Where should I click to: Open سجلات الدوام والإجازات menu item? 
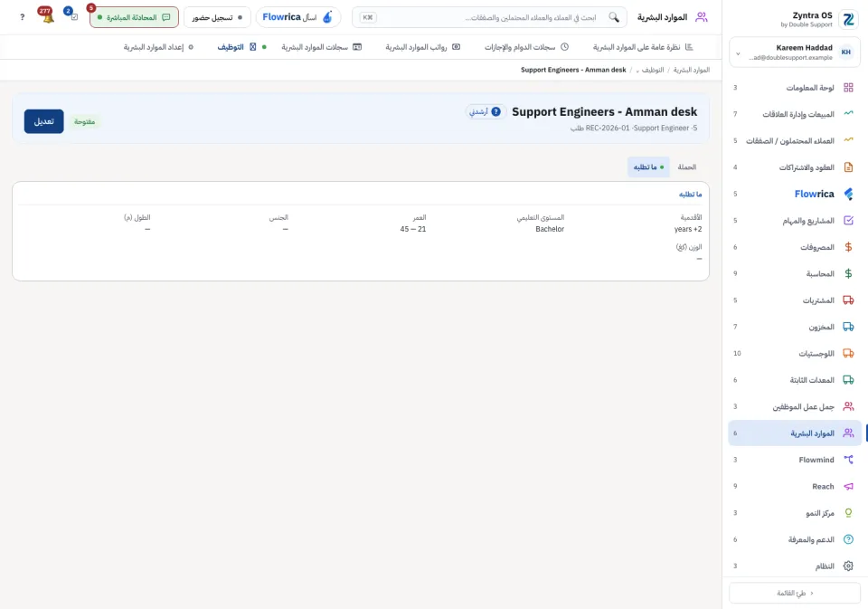pos(526,47)
